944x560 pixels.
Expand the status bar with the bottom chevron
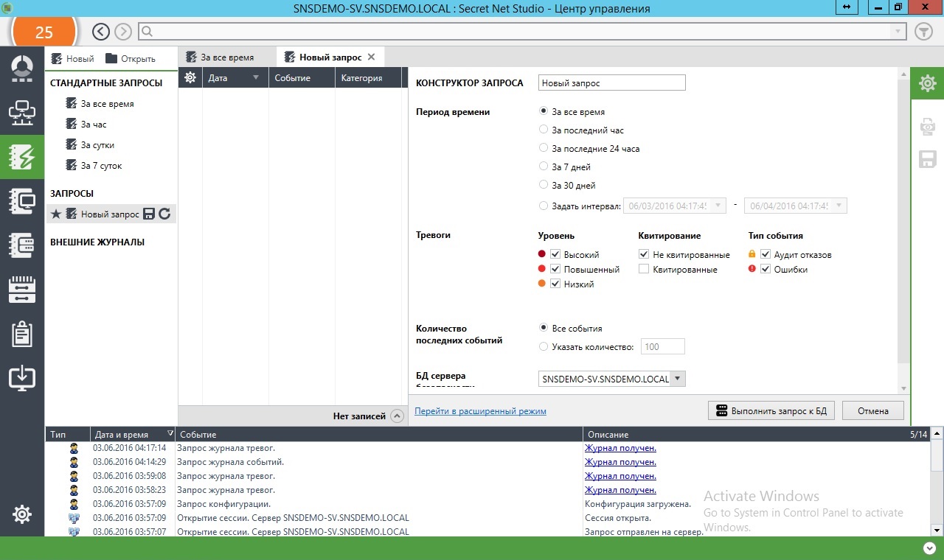(x=929, y=547)
